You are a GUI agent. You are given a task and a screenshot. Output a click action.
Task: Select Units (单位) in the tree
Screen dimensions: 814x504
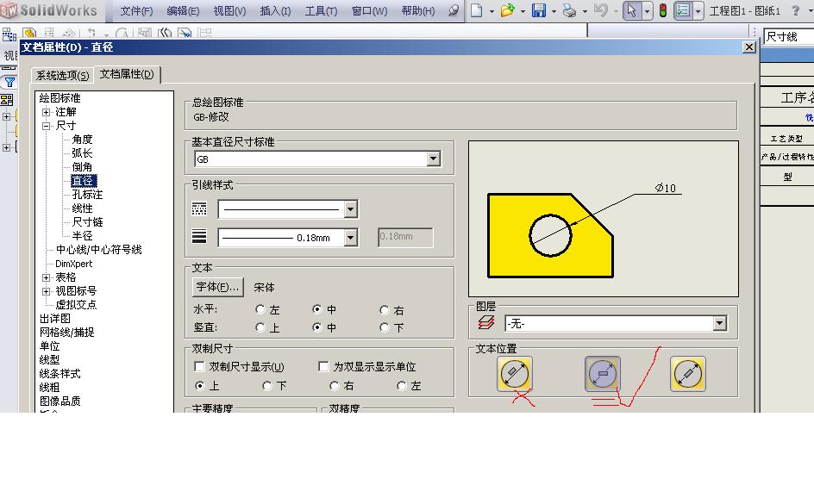[49, 345]
